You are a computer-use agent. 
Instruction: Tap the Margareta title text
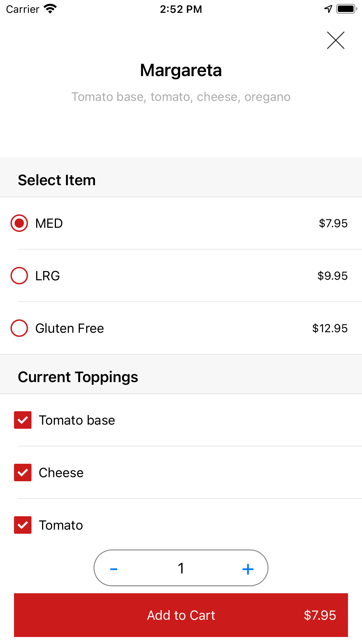coord(181,70)
